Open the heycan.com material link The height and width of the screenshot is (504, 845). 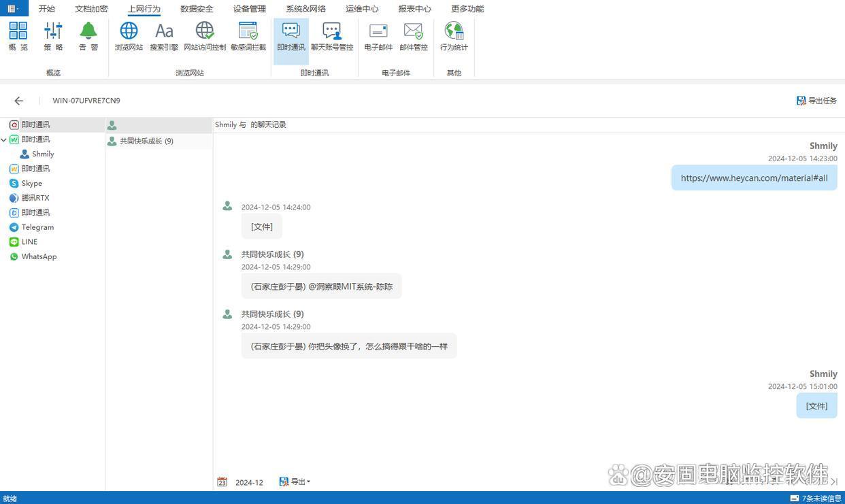(x=754, y=178)
